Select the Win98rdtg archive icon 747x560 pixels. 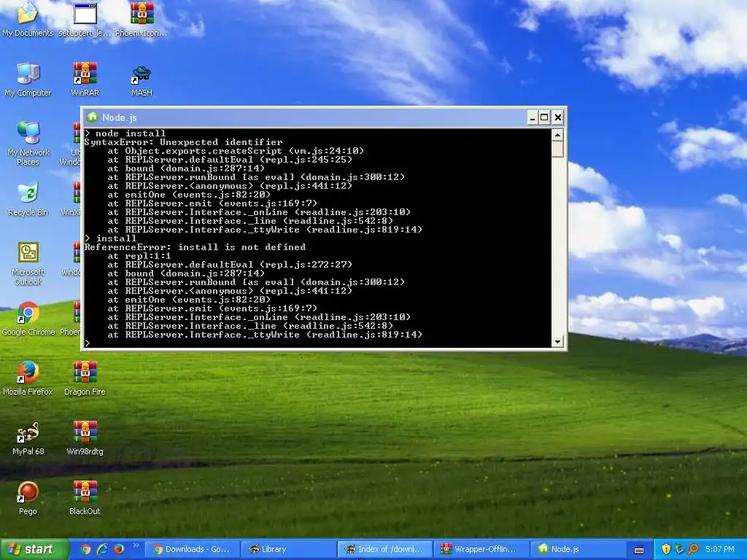pos(85,438)
